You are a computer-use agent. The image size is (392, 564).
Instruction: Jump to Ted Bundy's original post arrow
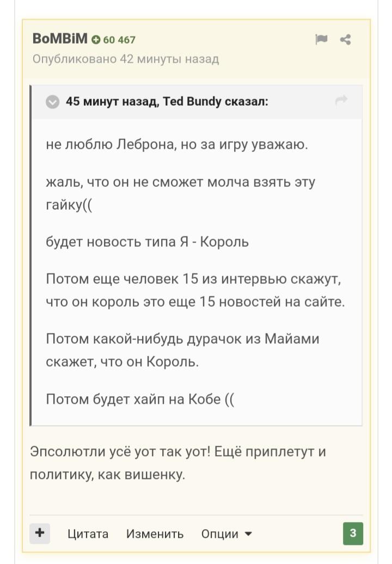(x=341, y=100)
